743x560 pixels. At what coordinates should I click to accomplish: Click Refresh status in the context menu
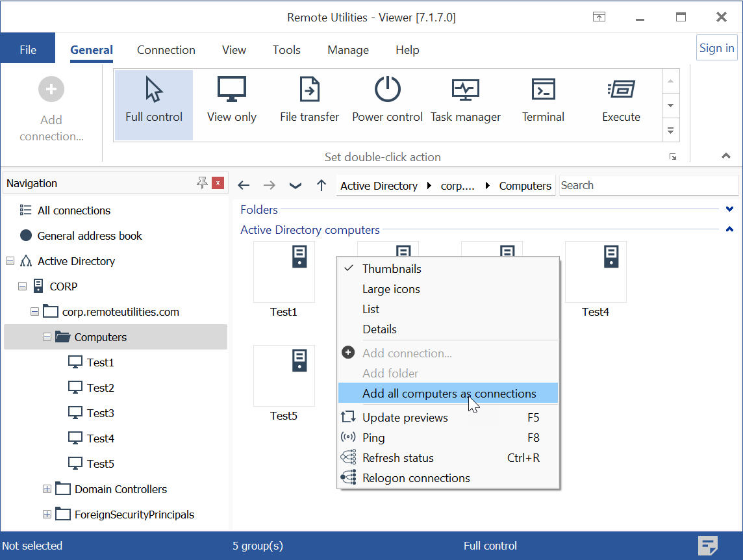(x=397, y=457)
